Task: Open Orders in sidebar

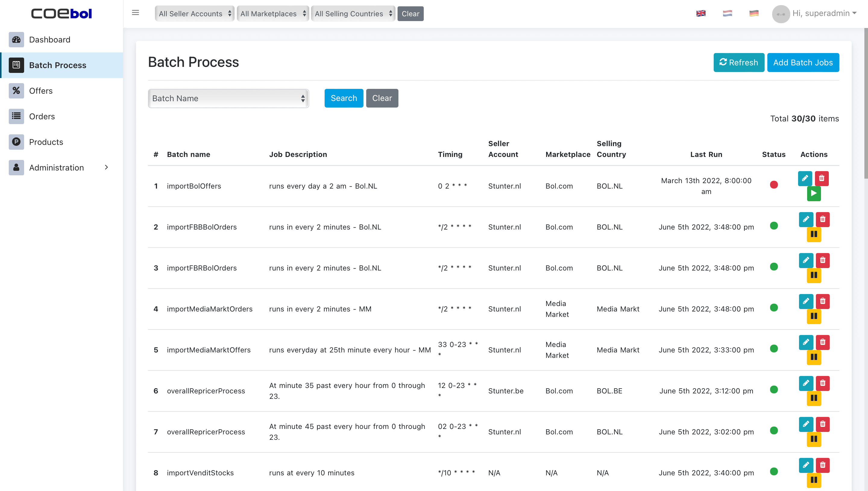Action: pyautogui.click(x=62, y=116)
